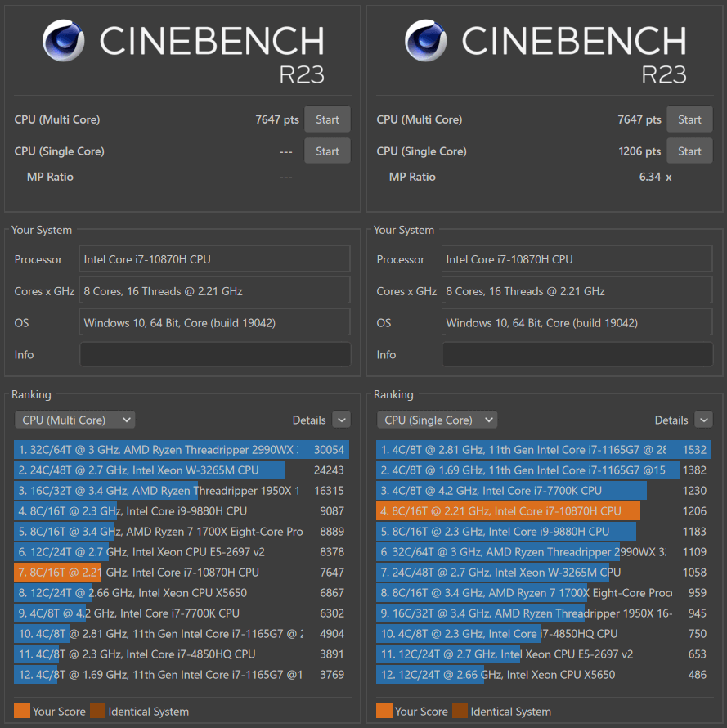Open CPU (Multi Core) ranking dropdown
The image size is (727, 728).
click(x=74, y=420)
